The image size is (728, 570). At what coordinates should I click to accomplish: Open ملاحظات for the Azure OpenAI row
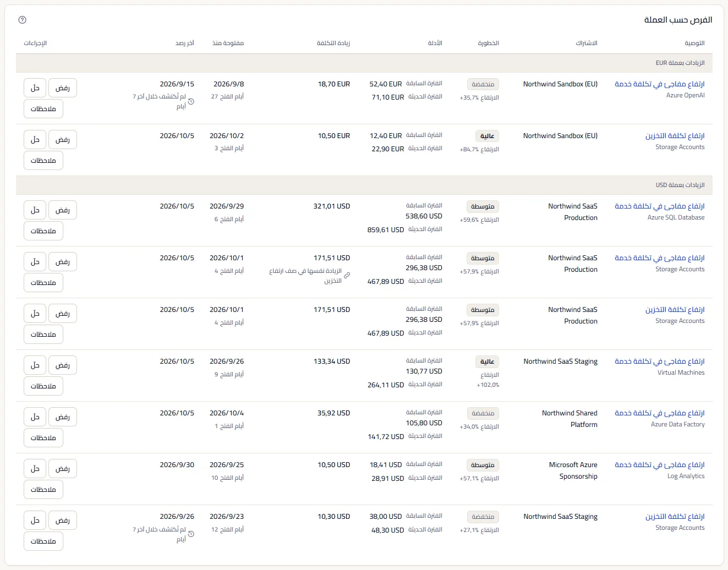43,109
